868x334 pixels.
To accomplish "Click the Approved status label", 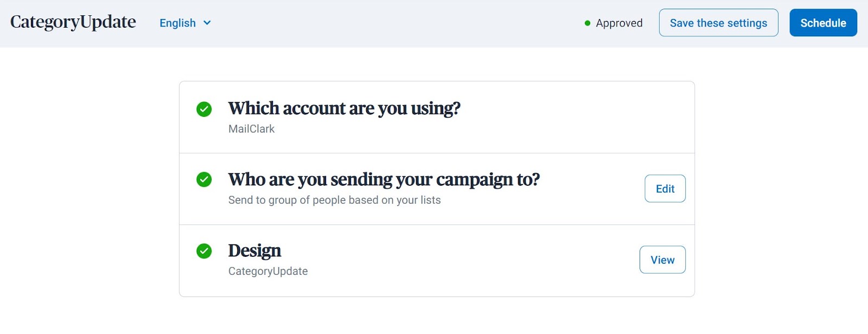I will coord(619,23).
